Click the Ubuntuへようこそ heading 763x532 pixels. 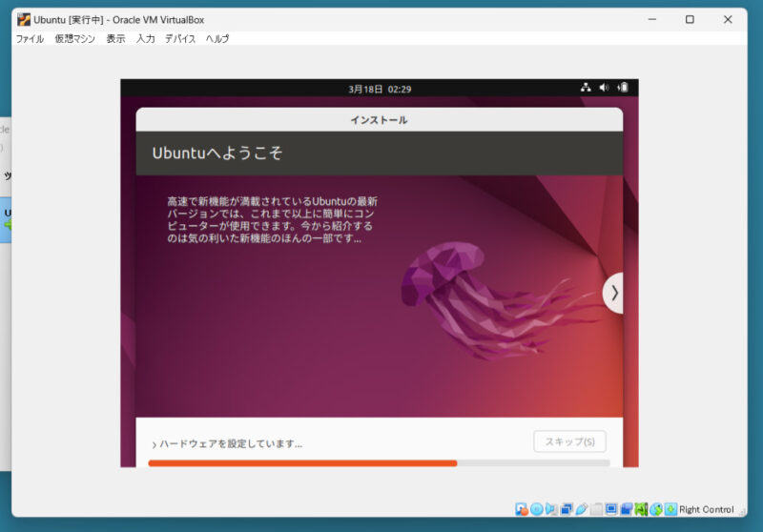pos(217,153)
